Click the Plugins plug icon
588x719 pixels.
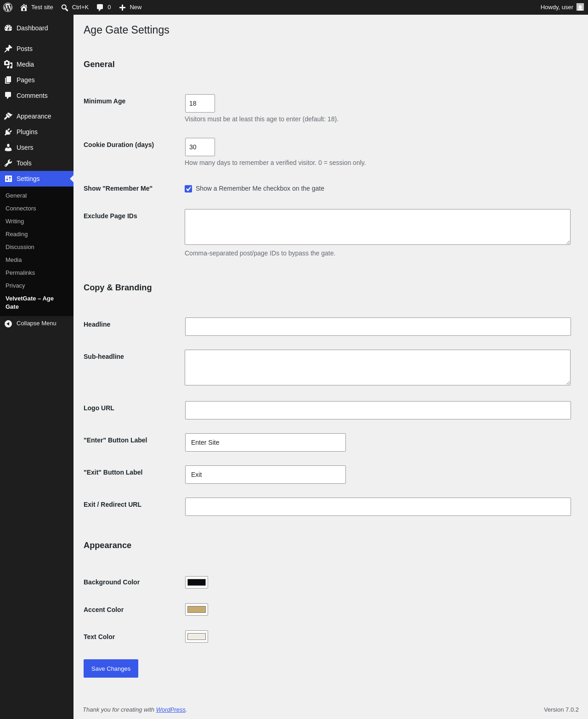[8, 132]
